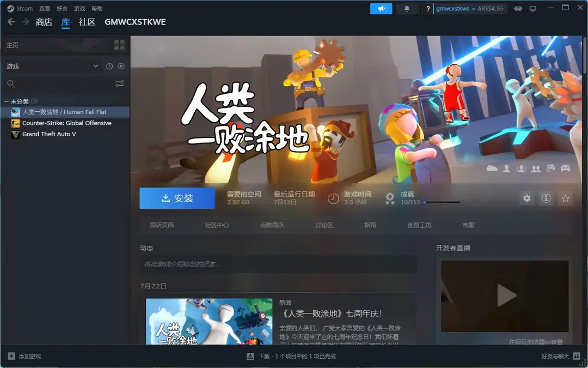Image resolution: width=588 pixels, height=368 pixels.
Task: Open the 好友 menu
Action: click(62, 9)
